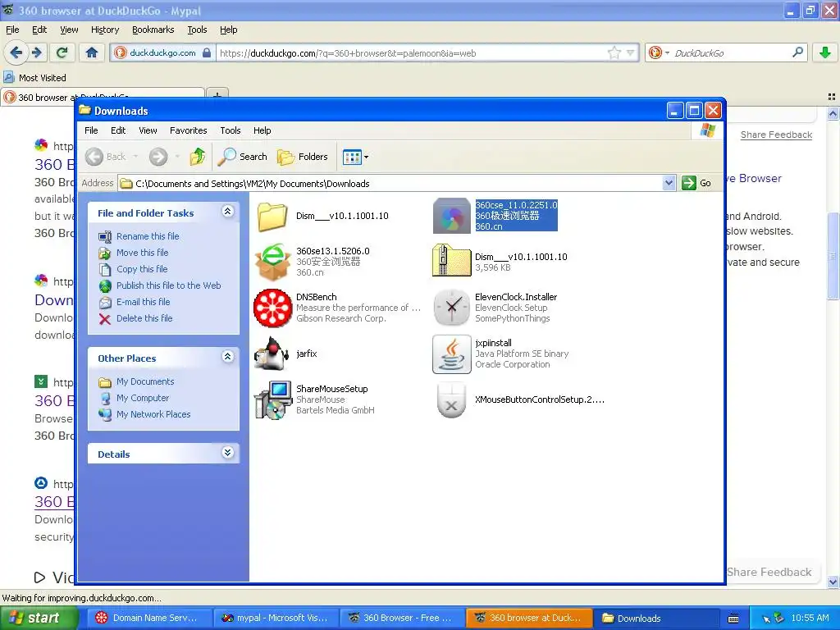This screenshot has height=630, width=840.
Task: Open the Views dropdown button
Action: pos(356,157)
